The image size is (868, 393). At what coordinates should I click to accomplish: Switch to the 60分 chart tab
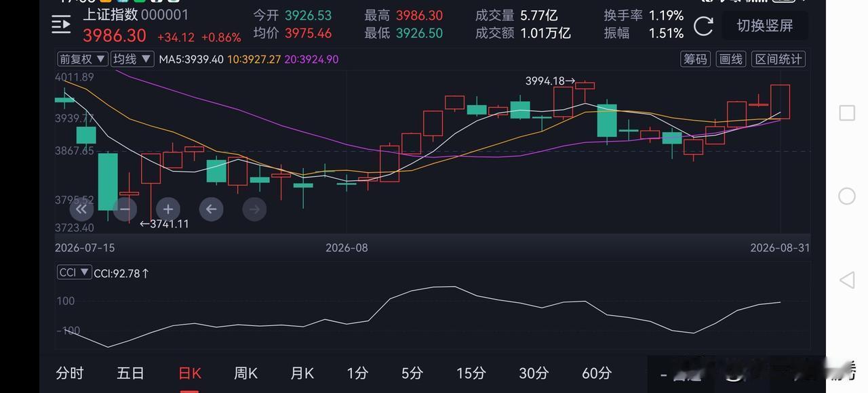[597, 373]
